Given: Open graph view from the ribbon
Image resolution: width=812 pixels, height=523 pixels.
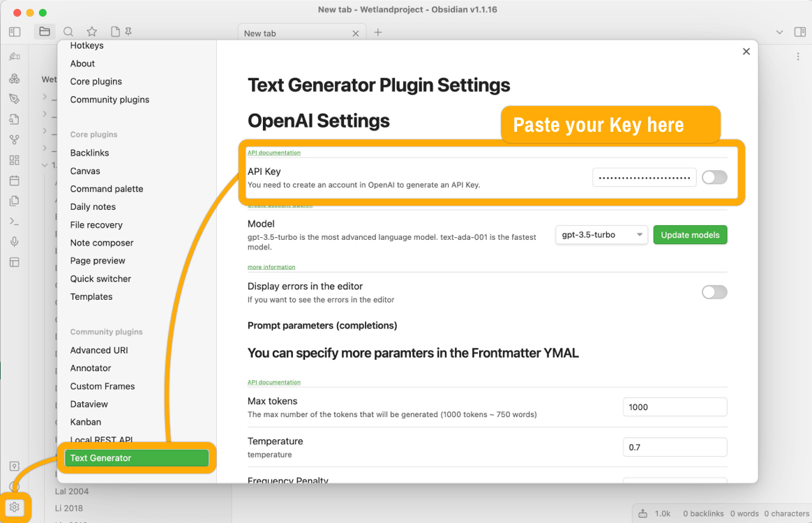Looking at the screenshot, I should pyautogui.click(x=15, y=139).
